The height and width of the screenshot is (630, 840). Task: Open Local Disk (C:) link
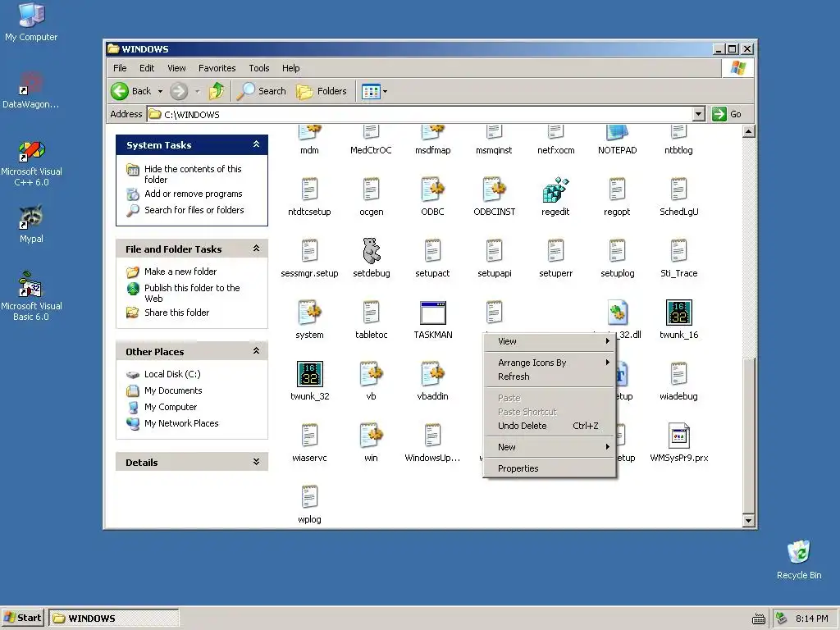(x=172, y=374)
